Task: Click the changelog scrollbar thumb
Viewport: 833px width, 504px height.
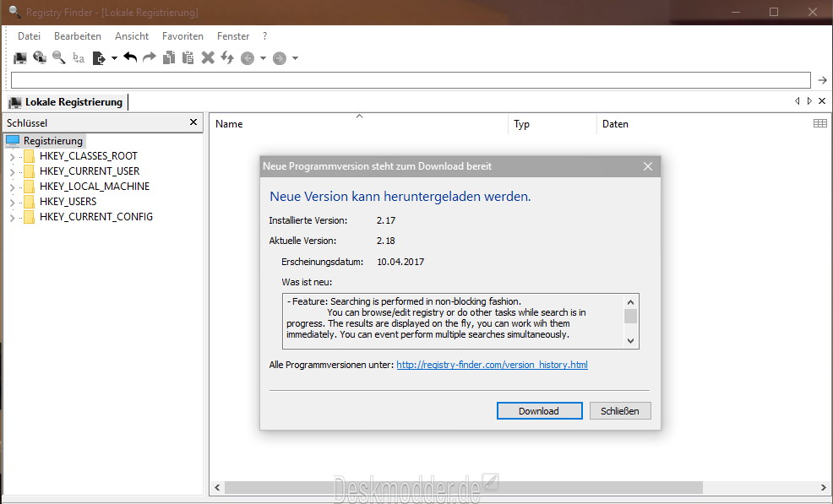Action: pos(630,316)
